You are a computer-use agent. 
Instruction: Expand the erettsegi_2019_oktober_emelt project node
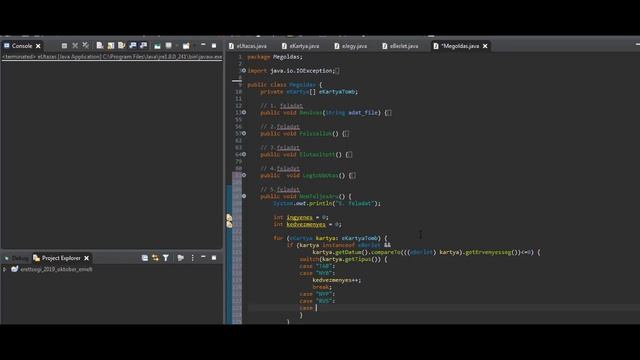[5, 269]
